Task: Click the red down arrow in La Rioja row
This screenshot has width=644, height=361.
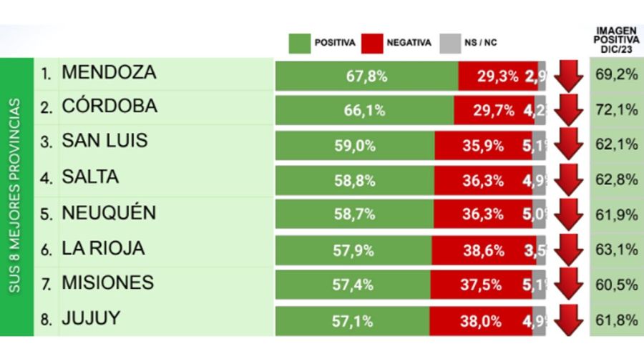Action: point(568,249)
